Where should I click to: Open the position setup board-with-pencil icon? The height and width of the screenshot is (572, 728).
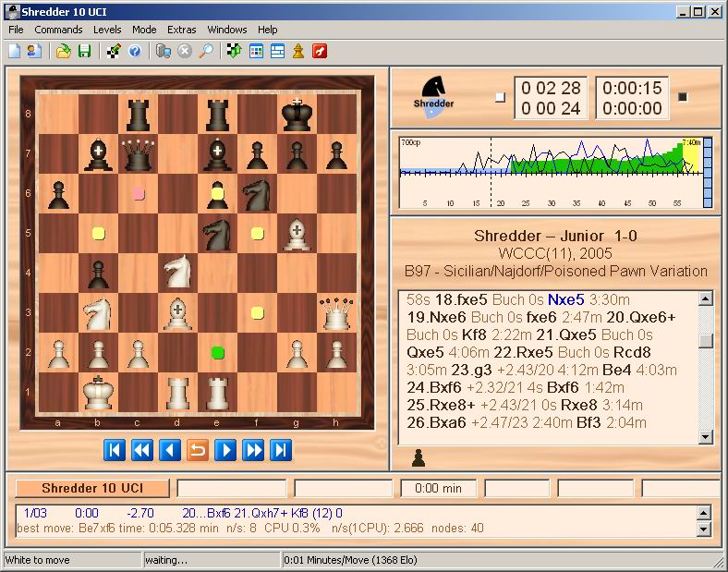(x=113, y=51)
